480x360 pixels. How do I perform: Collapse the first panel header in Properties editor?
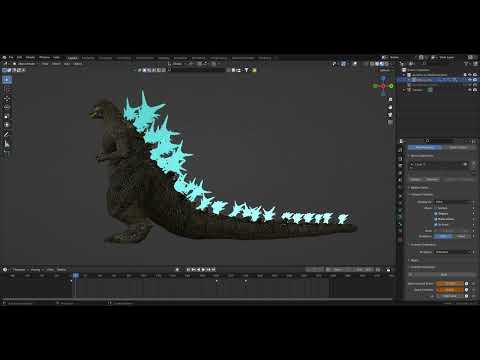point(421,156)
